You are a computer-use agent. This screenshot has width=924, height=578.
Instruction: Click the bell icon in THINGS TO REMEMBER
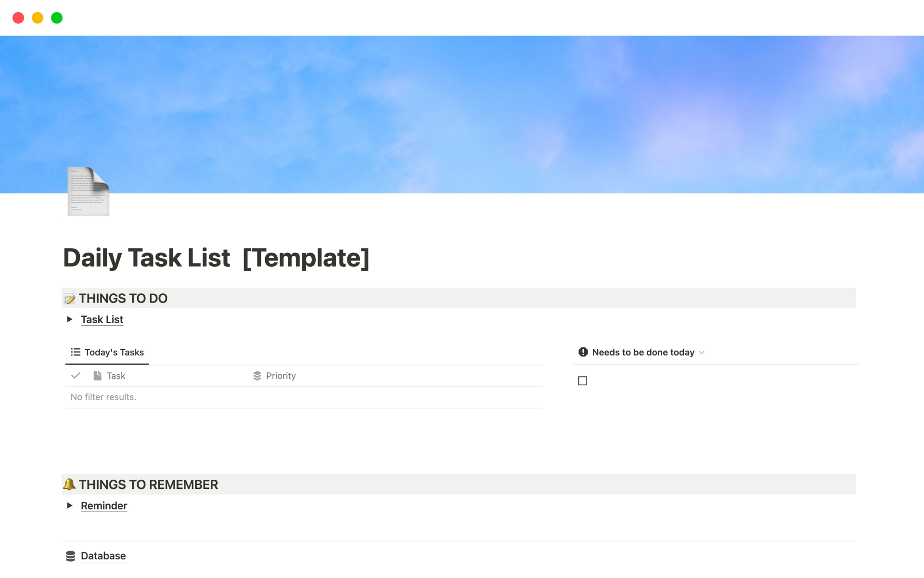pyautogui.click(x=68, y=484)
